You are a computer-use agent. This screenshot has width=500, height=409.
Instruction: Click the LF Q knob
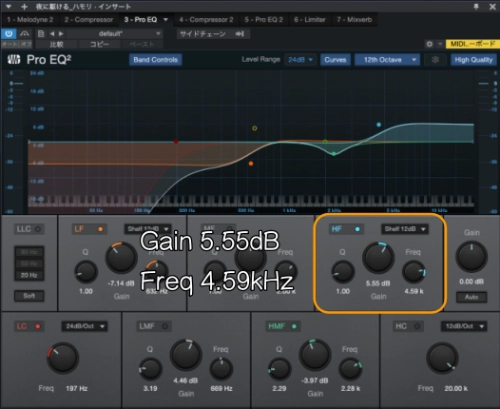[x=86, y=272]
